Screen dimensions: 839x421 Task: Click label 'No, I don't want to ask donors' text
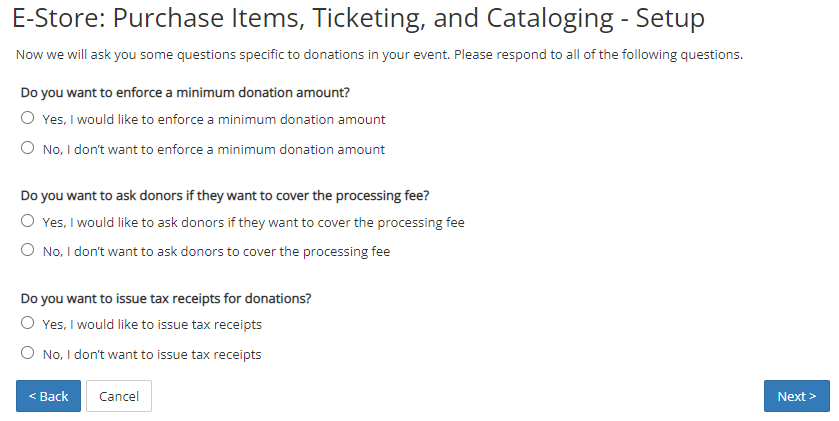pos(216,251)
